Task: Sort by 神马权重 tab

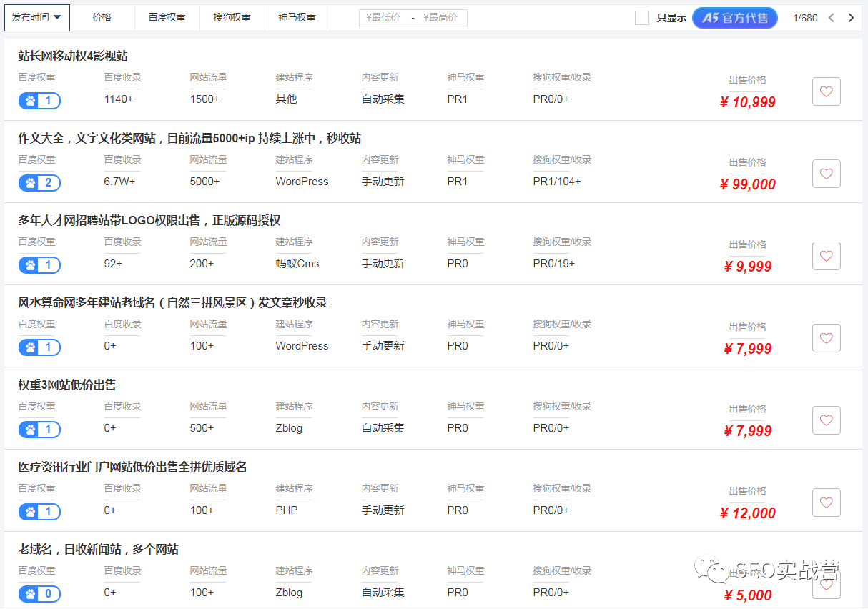Action: coord(297,18)
